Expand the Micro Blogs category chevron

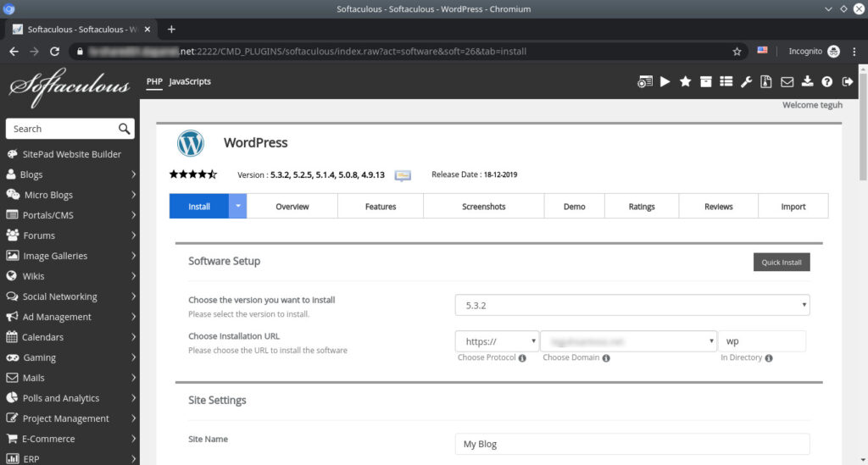pyautogui.click(x=133, y=195)
